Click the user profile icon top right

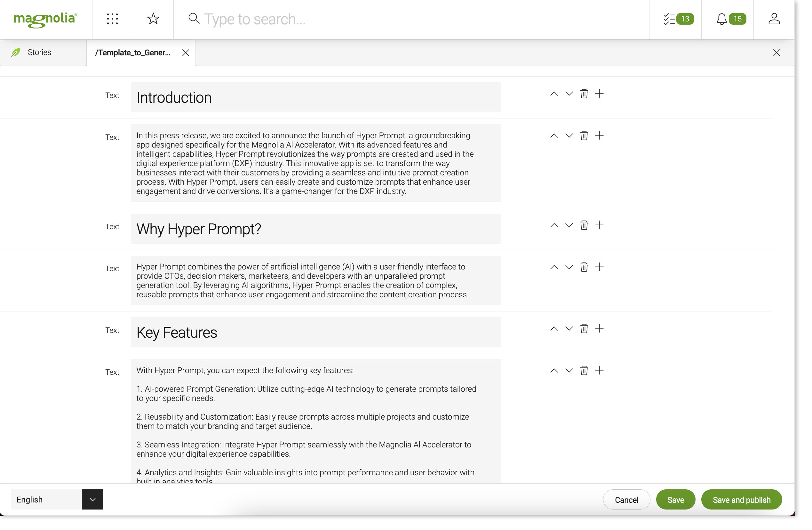774,18
